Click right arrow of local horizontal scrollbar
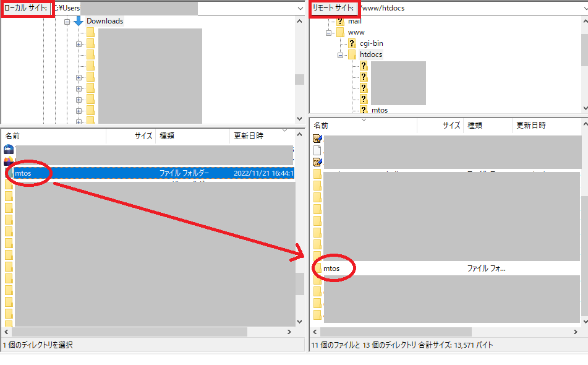 (x=289, y=332)
